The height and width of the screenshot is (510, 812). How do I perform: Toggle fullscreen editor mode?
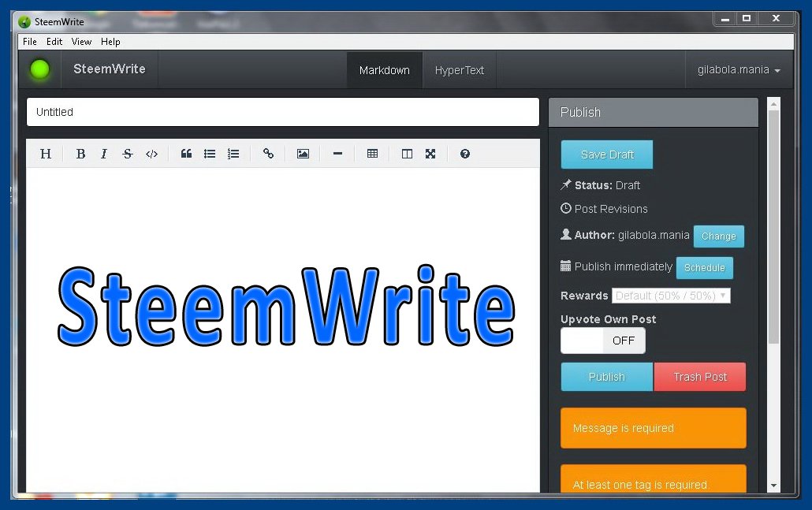tap(430, 154)
